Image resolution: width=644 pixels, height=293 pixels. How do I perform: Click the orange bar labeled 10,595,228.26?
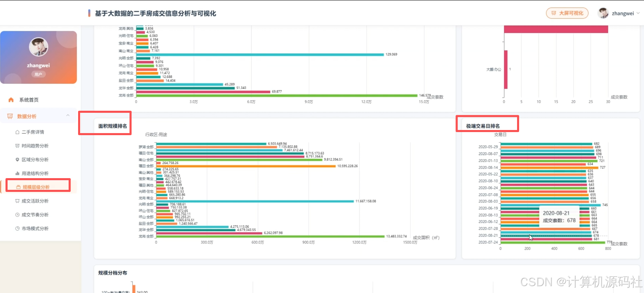point(246,166)
